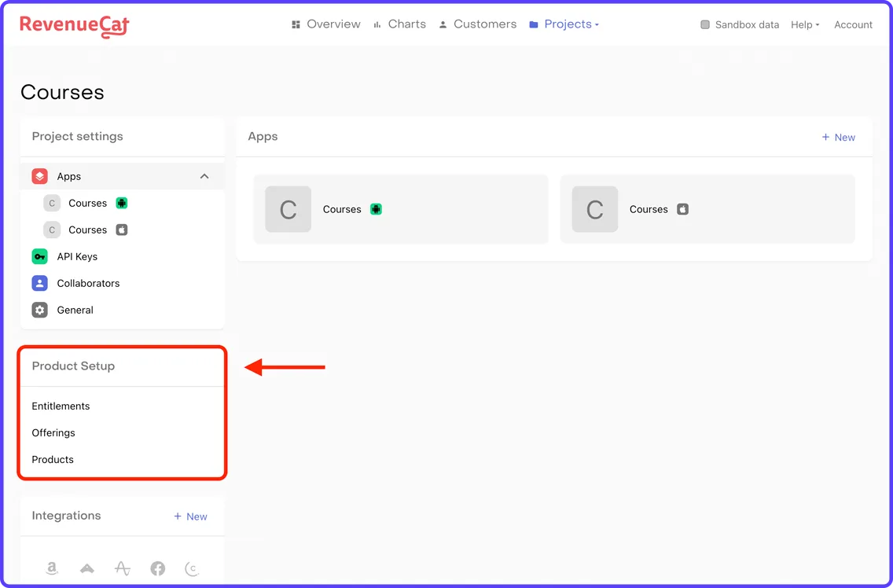Click the Apple icon on app card
This screenshot has height=588, width=893.
point(683,209)
